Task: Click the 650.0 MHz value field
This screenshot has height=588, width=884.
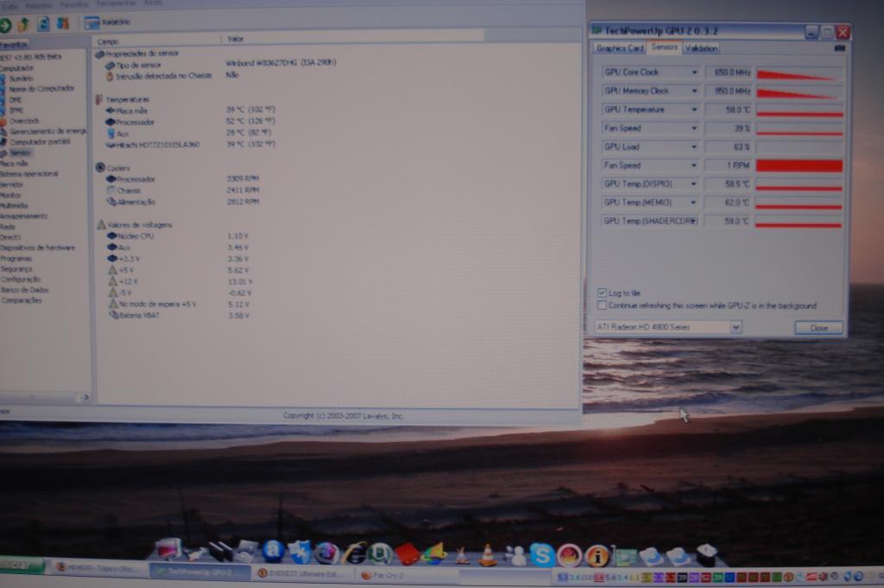Action: 729,73
